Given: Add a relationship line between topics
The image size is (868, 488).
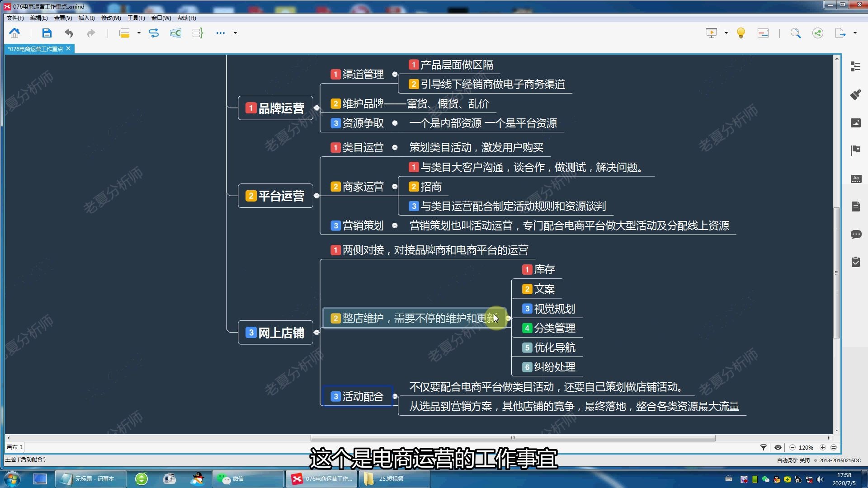Looking at the screenshot, I should (x=154, y=33).
